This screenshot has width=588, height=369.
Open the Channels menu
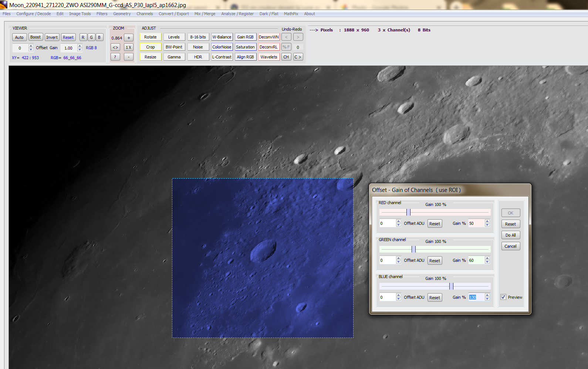pyautogui.click(x=145, y=14)
